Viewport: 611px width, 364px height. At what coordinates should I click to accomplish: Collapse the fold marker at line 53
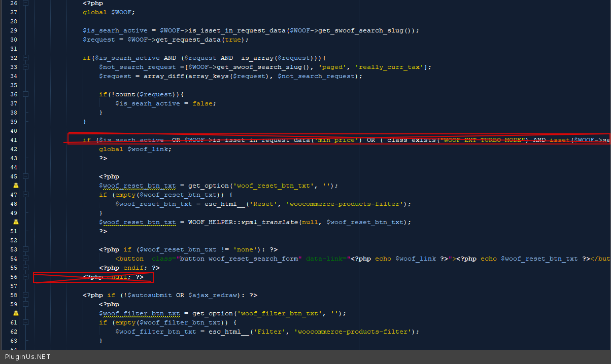tap(26, 249)
